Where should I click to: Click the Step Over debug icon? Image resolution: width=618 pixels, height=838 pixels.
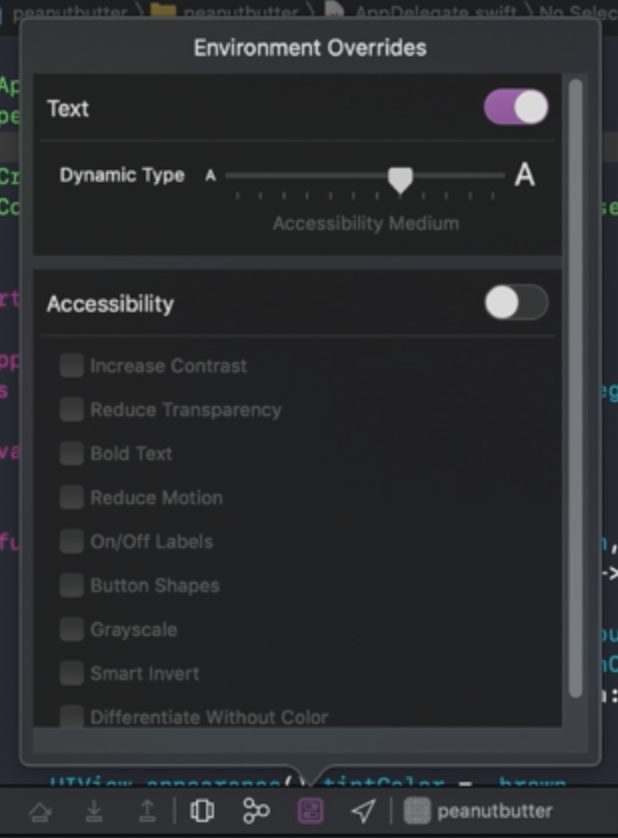pos(41,811)
